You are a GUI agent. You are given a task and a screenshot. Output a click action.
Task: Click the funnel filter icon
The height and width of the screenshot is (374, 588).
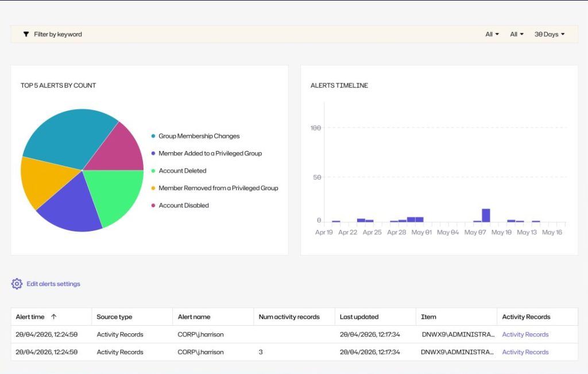(x=26, y=34)
